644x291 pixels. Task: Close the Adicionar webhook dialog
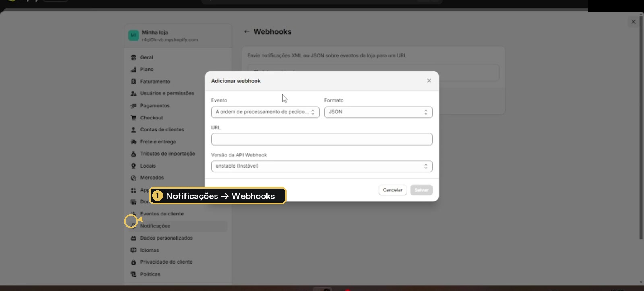pos(429,81)
